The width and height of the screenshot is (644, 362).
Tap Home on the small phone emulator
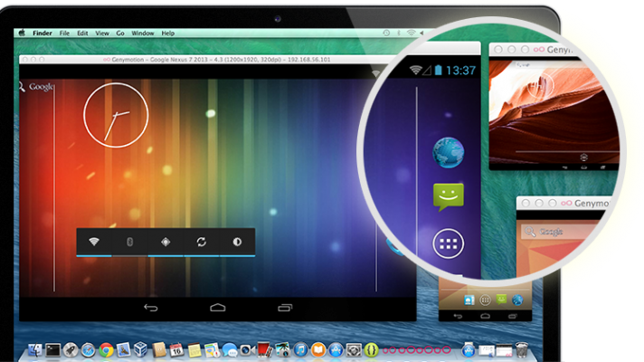pyautogui.click(x=485, y=316)
